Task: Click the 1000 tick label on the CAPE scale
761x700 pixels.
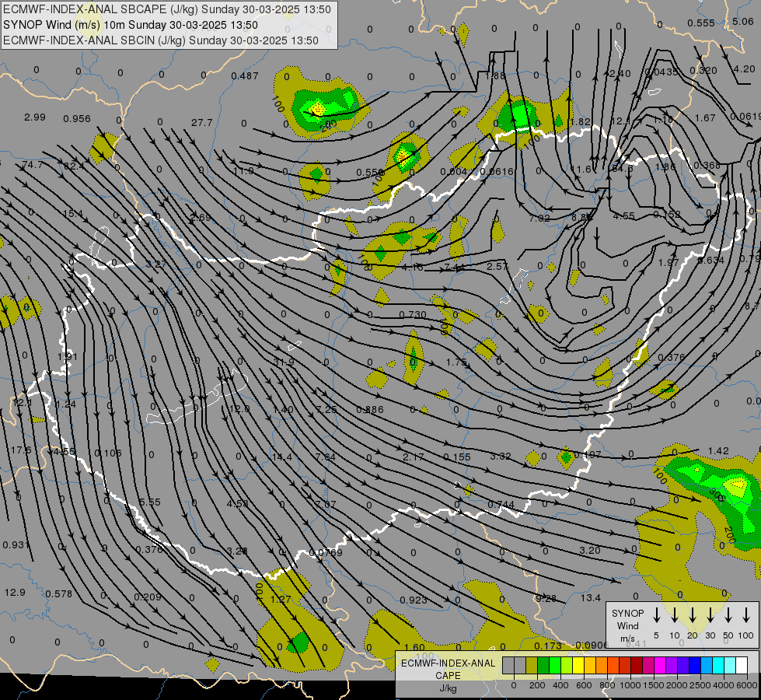Action: 630,685
